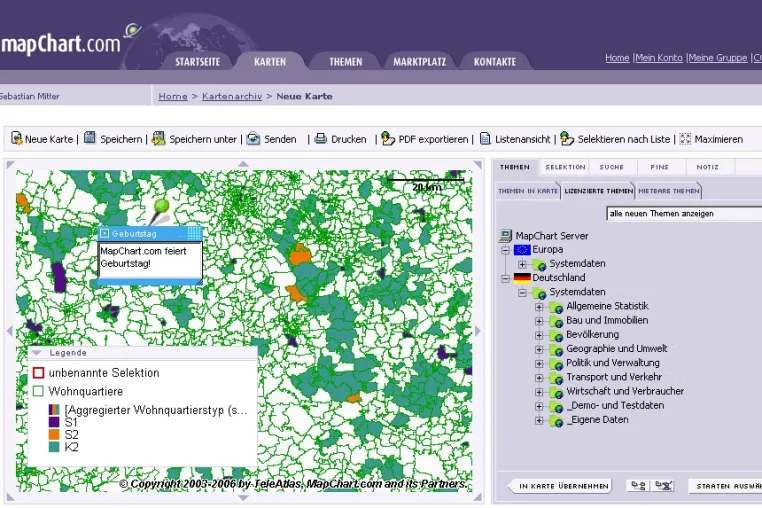Image resolution: width=762 pixels, height=508 pixels.
Task: Expand the Allgemeine Statistik node
Action: (539, 307)
